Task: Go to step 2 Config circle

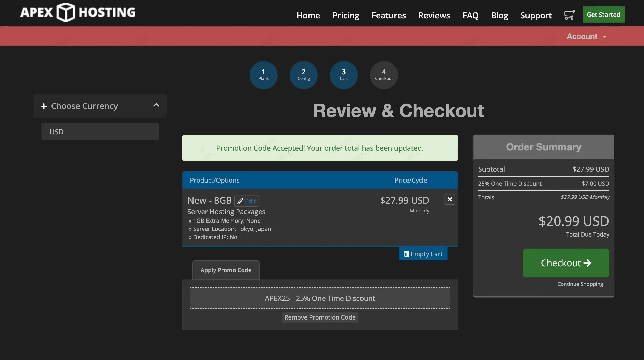Action: (303, 75)
